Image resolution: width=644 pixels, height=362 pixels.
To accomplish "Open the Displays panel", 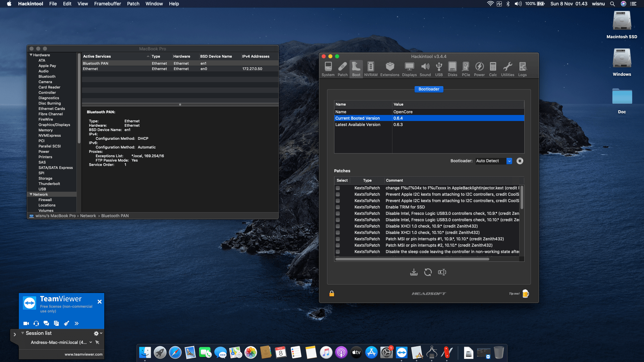I will click(x=409, y=69).
